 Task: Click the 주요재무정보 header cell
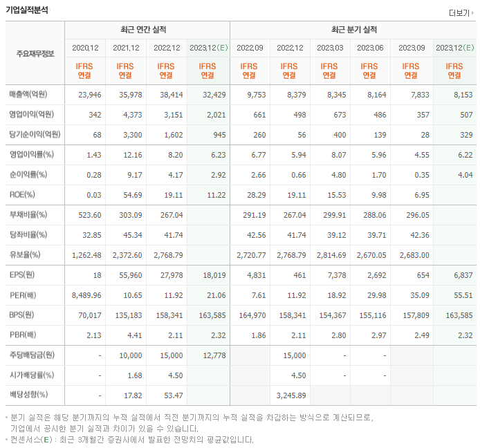[x=35, y=54]
